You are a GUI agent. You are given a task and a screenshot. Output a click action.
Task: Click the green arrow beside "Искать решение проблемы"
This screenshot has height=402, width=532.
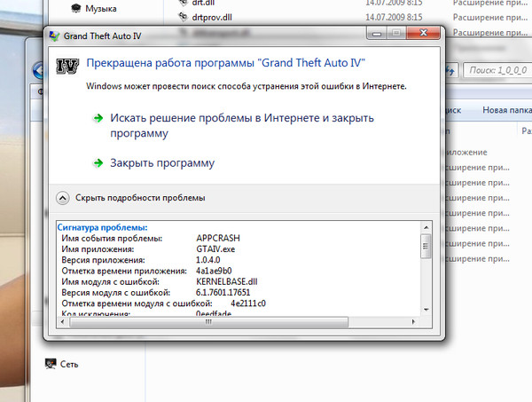pos(98,118)
